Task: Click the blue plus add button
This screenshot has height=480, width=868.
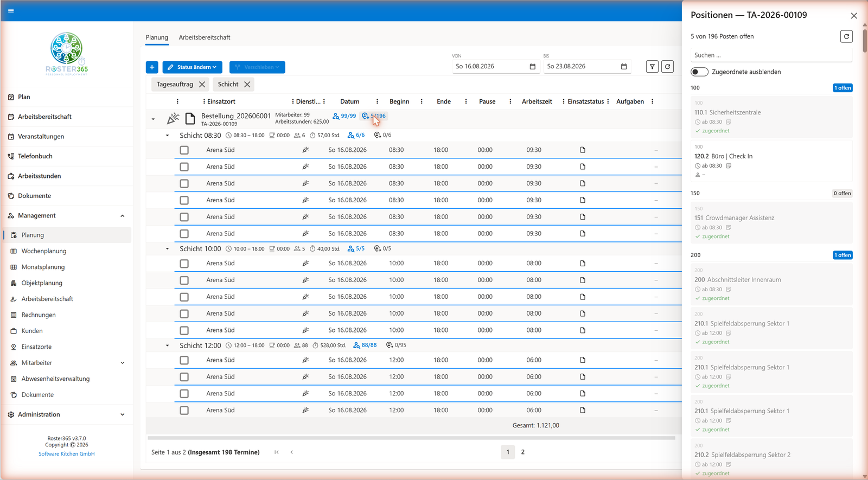Action: tap(152, 67)
